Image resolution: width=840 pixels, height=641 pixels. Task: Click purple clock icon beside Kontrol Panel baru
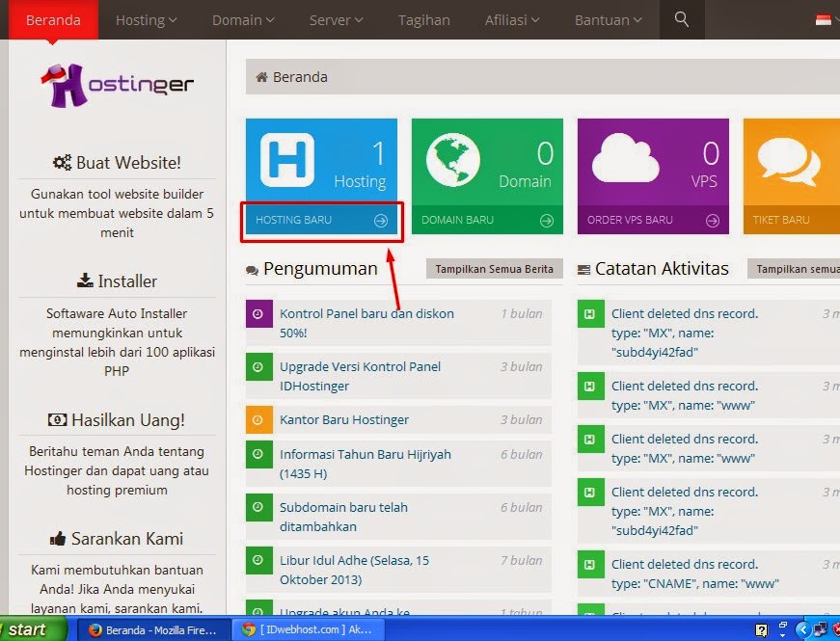tap(259, 314)
